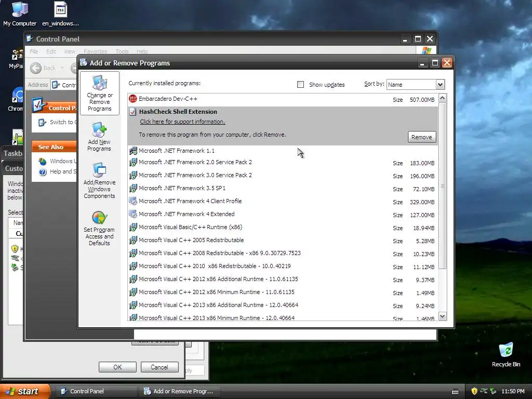Viewport: 532px width, 399px height.
Task: Switch to Add or Remove Programs taskbar button
Action: (180, 391)
